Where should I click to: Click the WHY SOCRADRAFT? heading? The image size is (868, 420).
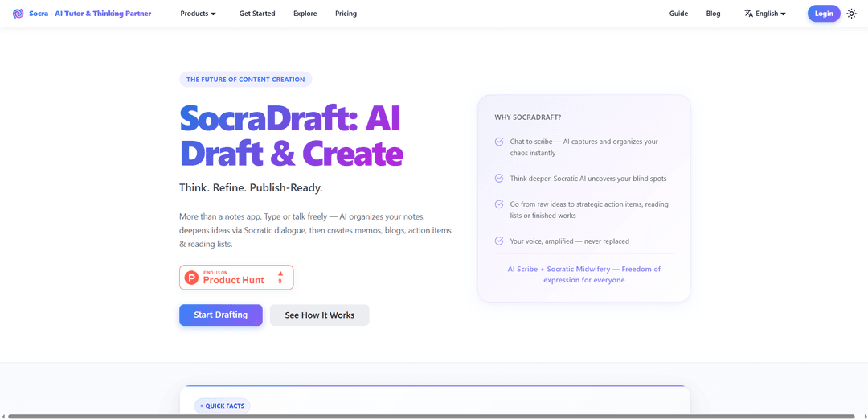pos(527,117)
